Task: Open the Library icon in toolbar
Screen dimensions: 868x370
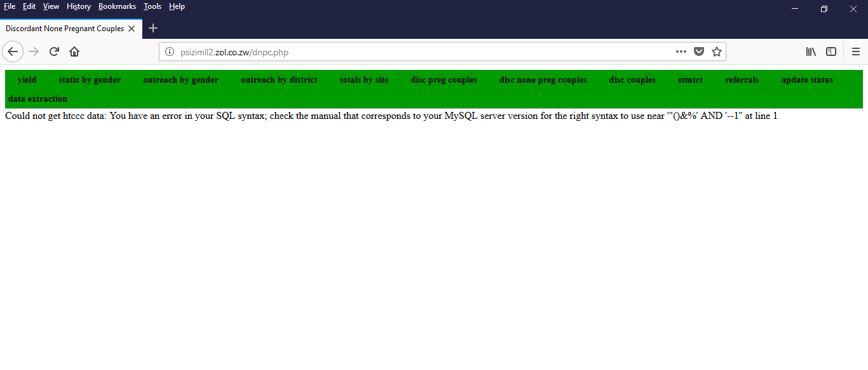Action: (x=811, y=51)
